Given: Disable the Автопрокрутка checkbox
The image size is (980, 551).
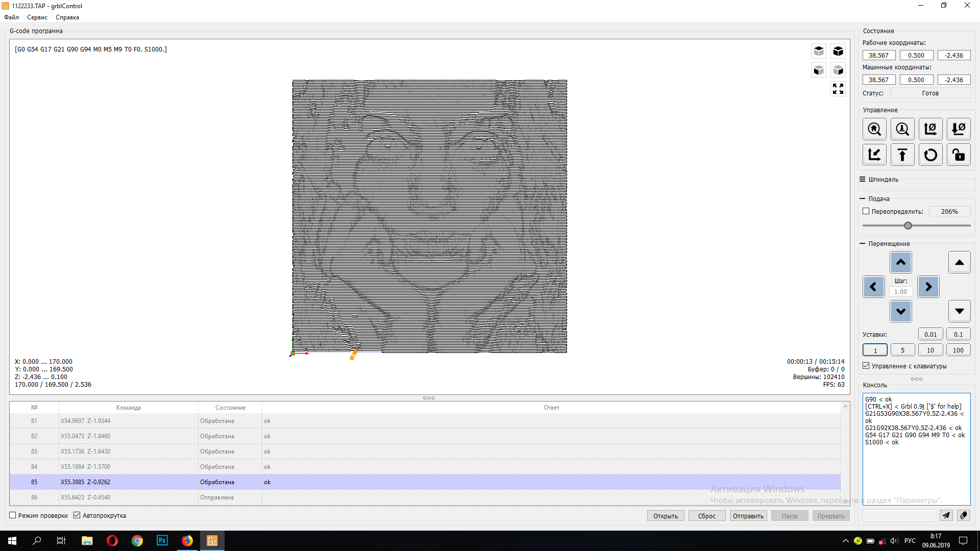Looking at the screenshot, I should click(77, 515).
